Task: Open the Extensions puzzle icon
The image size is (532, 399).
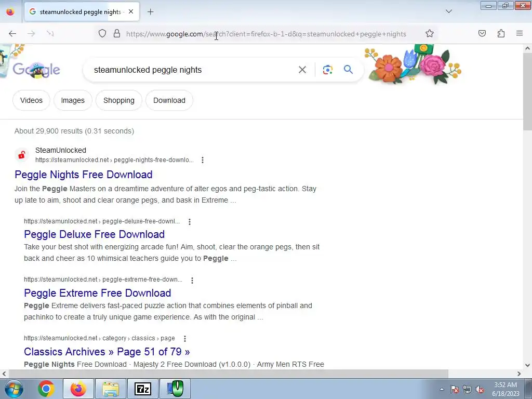Action: pyautogui.click(x=501, y=34)
